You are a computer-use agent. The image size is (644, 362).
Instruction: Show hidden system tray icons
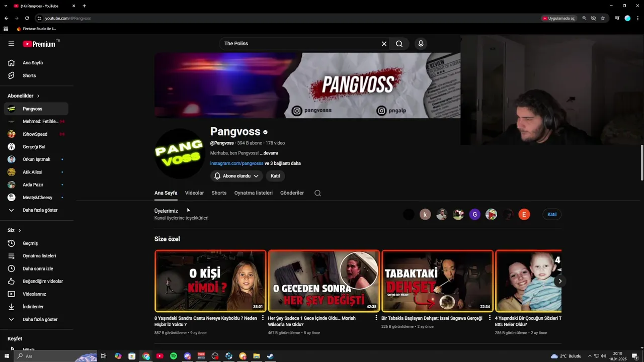pos(590,356)
